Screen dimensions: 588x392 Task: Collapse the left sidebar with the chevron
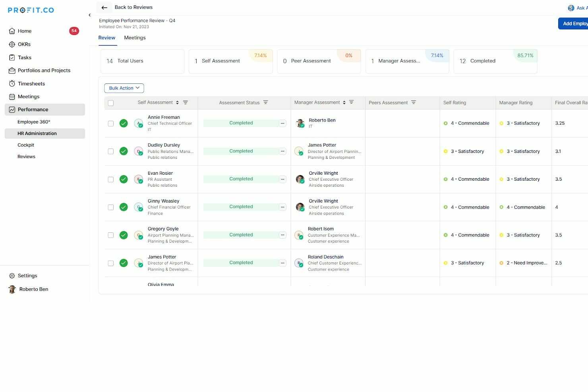pos(89,15)
